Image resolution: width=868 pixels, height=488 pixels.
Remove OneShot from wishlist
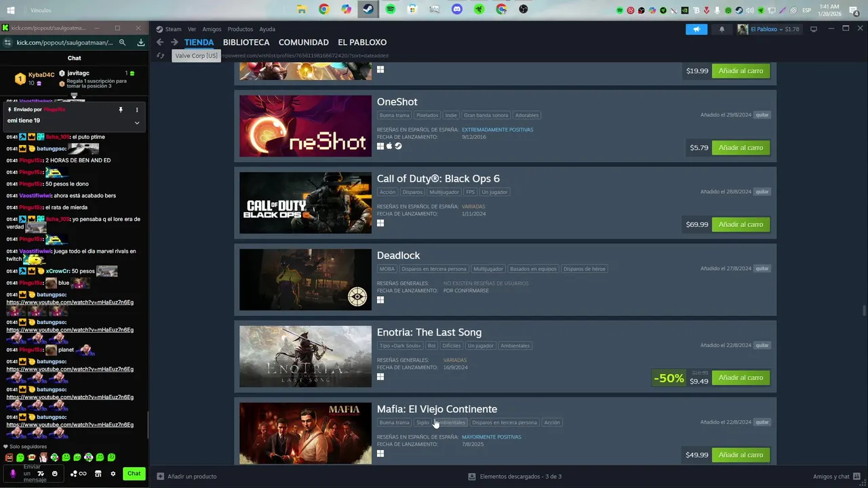point(762,115)
